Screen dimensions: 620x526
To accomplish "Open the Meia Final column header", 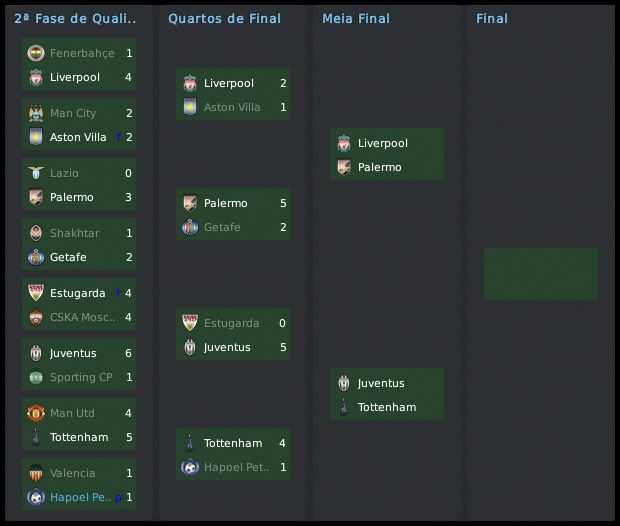I will [x=356, y=18].
